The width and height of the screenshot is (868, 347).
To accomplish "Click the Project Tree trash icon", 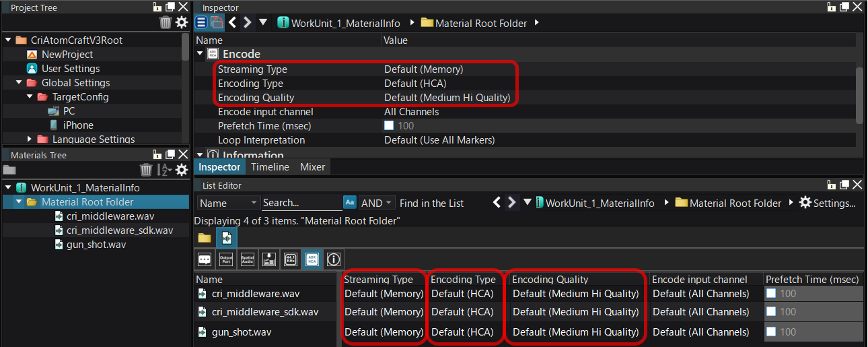I will coord(166,22).
